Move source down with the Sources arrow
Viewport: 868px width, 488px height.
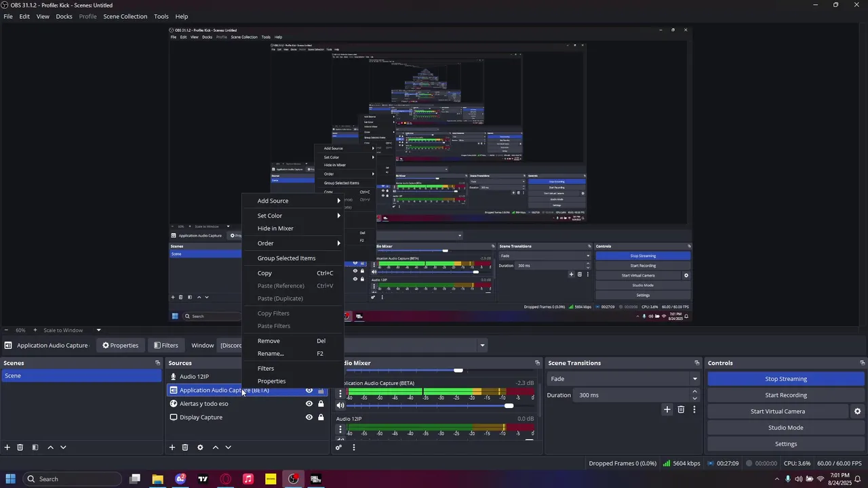228,447
